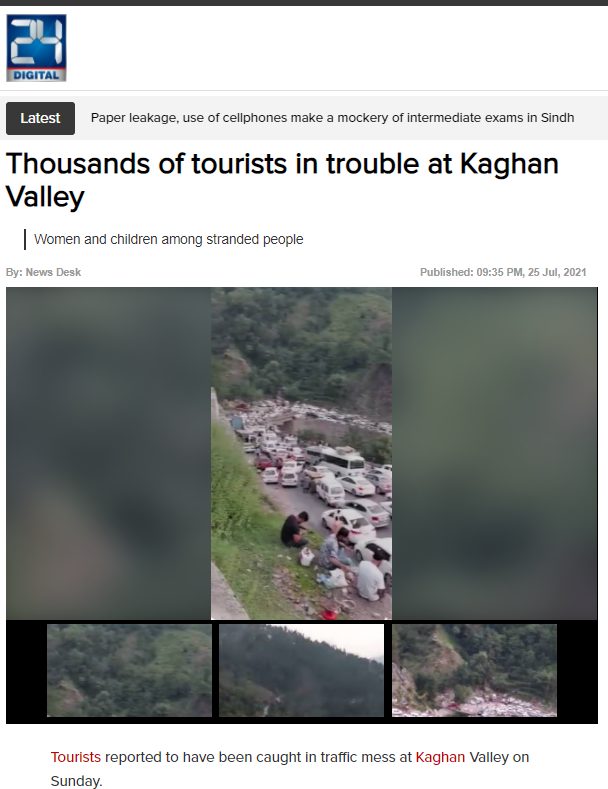
Task: Click the black gallery strip left of the thumbnails
Action: 26,671
